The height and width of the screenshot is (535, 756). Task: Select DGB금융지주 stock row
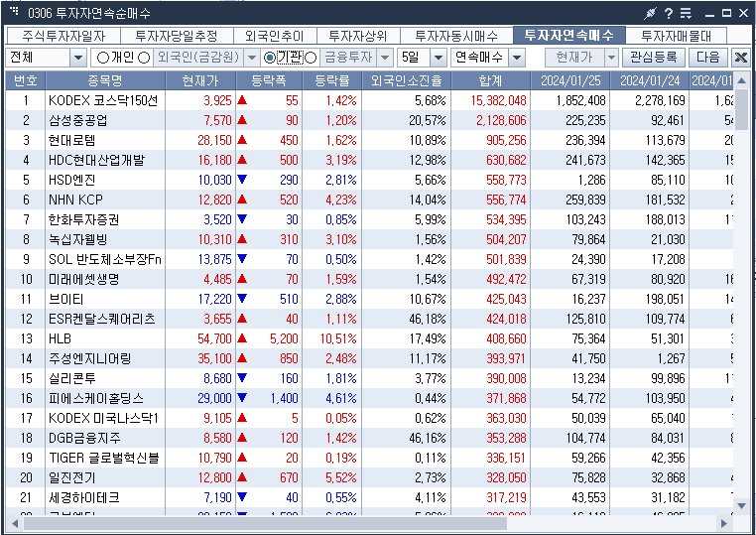click(x=369, y=438)
